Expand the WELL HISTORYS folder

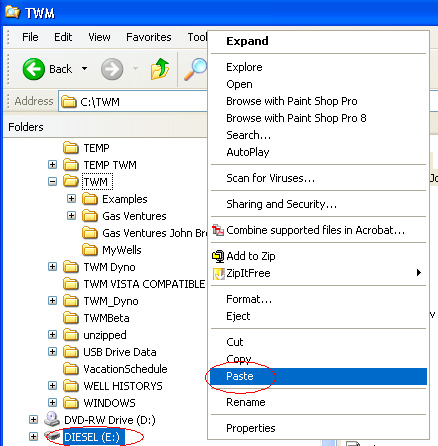[52, 386]
